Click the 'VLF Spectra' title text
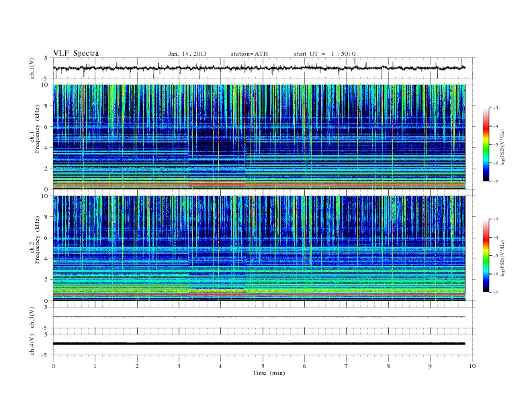Viewport: 532px width, 411px height. click(76, 53)
